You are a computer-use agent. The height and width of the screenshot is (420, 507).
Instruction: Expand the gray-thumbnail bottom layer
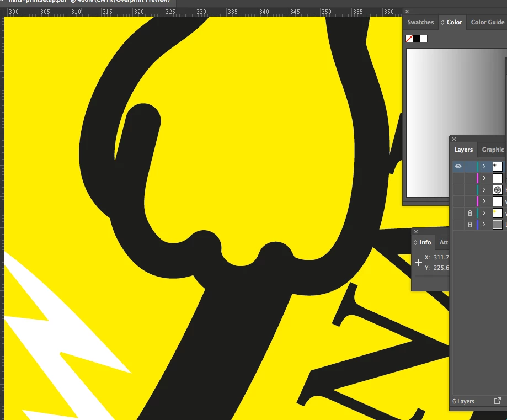(484, 225)
